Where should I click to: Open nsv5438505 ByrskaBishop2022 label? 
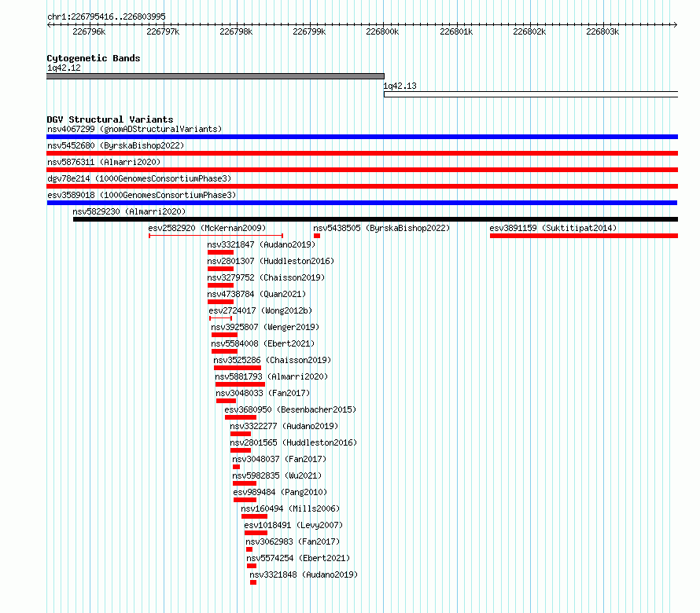pyautogui.click(x=381, y=228)
